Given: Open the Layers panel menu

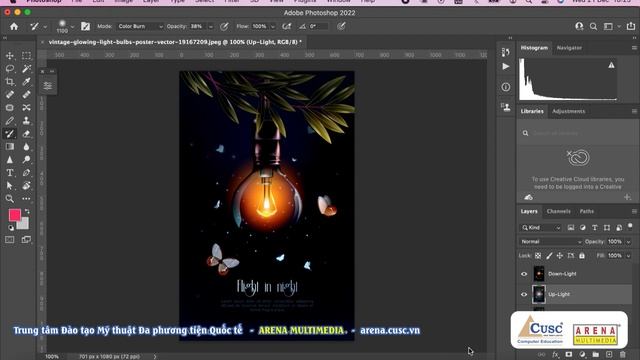Looking at the screenshot, I should [634, 211].
